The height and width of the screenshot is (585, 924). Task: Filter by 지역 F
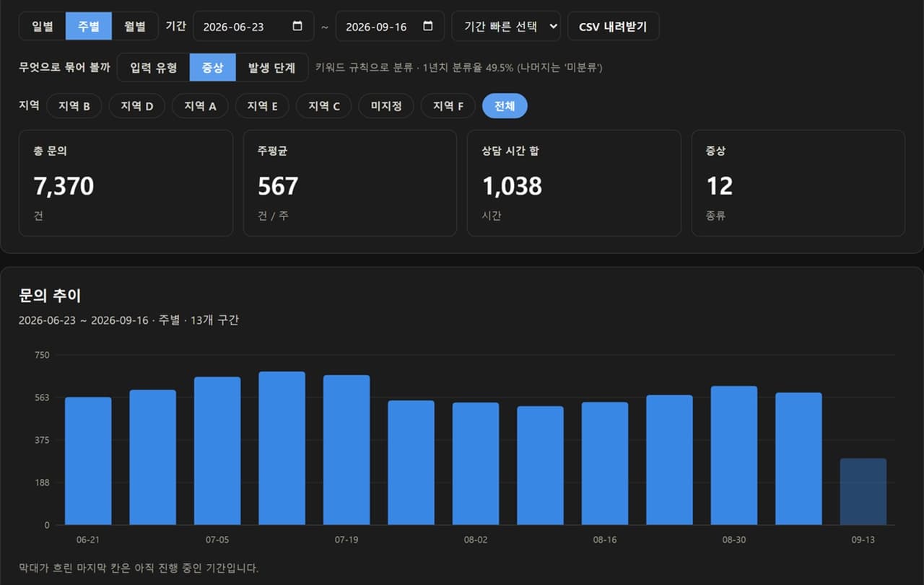448,106
